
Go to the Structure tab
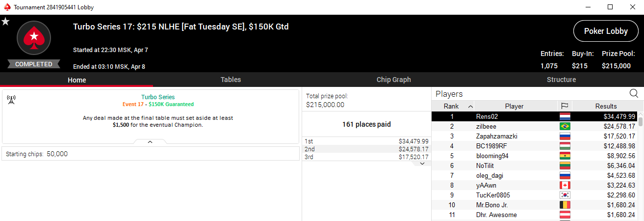click(561, 80)
